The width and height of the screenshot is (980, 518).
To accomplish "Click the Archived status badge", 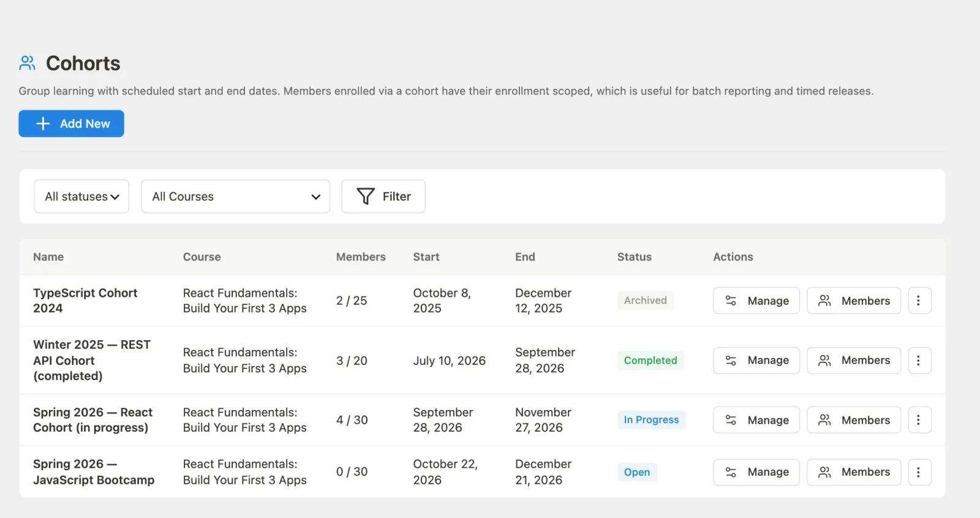I will click(x=646, y=300).
